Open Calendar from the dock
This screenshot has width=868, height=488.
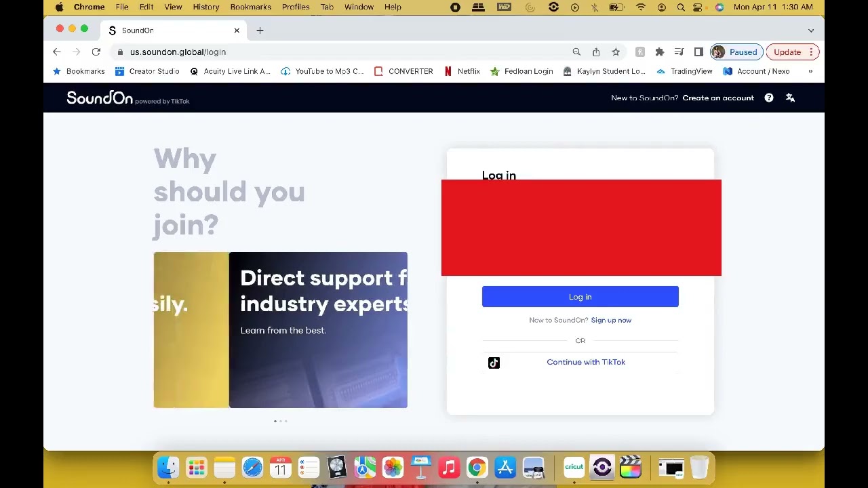pyautogui.click(x=281, y=468)
